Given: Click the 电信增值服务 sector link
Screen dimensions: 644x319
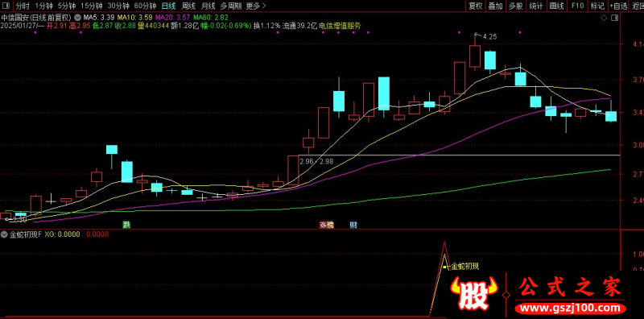Looking at the screenshot, I should coord(340,26).
